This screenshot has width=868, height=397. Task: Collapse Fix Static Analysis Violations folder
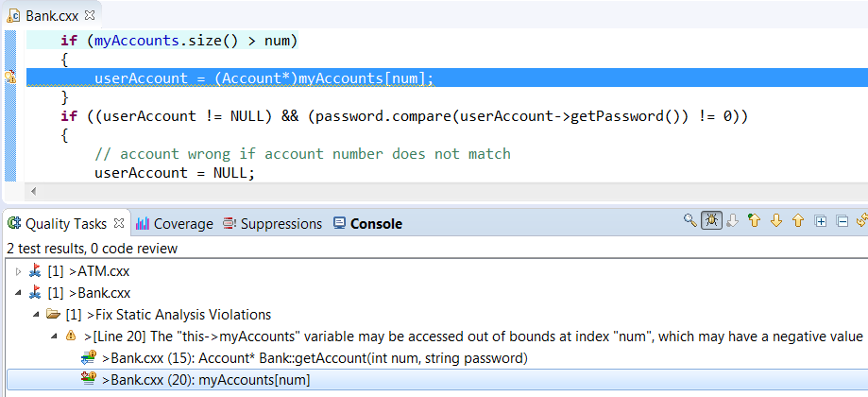tap(36, 315)
